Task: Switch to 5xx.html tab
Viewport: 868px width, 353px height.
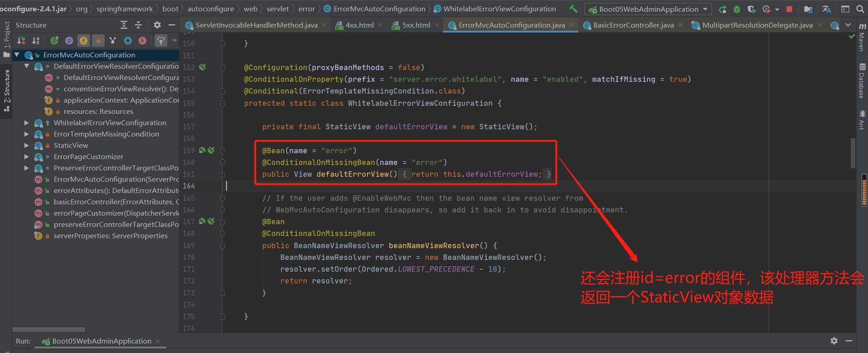Action: click(x=416, y=25)
